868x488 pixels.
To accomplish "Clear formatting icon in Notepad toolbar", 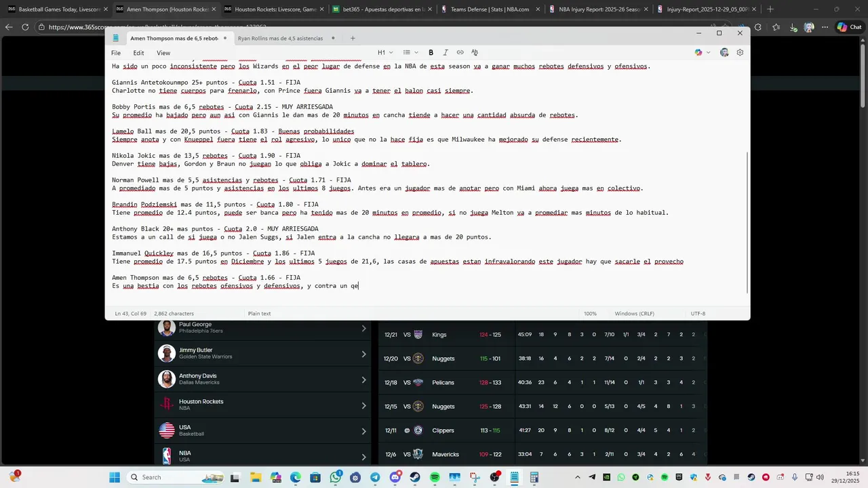I will point(475,52).
